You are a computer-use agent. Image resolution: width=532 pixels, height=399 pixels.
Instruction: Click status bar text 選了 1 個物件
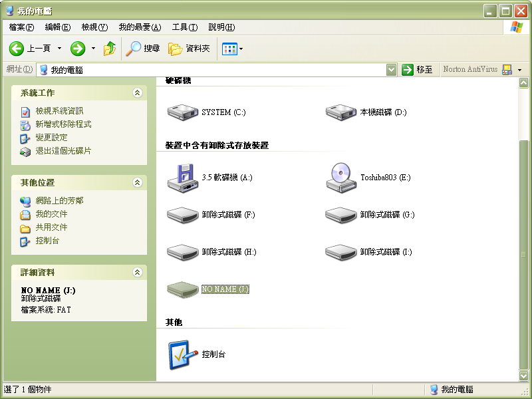click(28, 390)
